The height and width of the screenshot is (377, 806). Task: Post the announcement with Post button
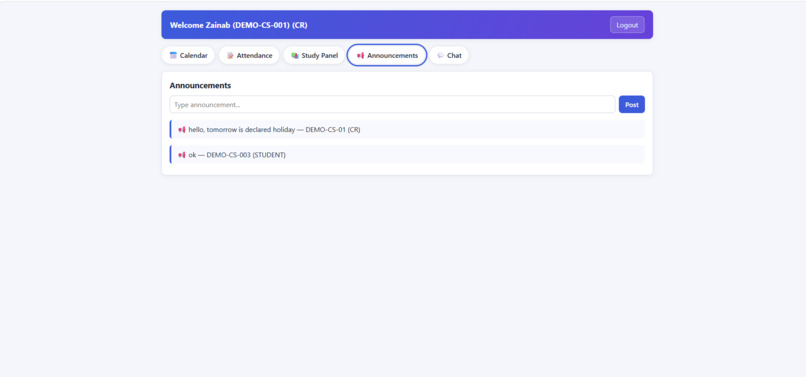point(632,104)
